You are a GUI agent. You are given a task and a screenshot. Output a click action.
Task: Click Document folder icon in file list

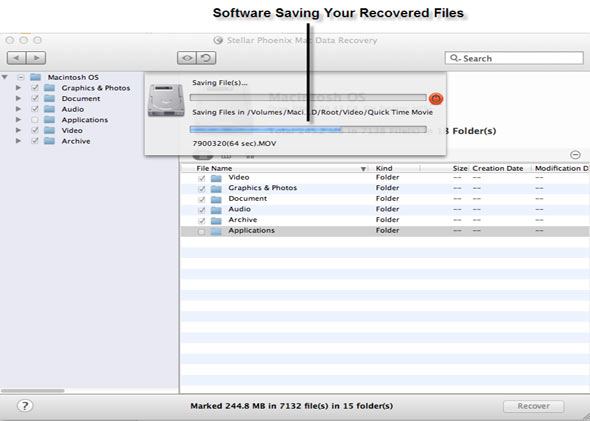(x=216, y=199)
